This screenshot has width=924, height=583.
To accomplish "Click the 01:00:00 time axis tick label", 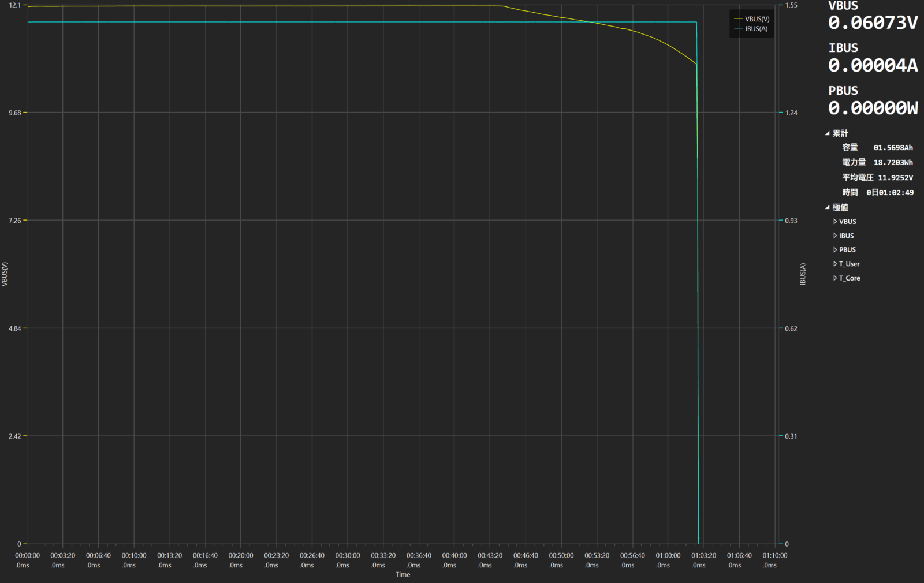I will pyautogui.click(x=668, y=556).
